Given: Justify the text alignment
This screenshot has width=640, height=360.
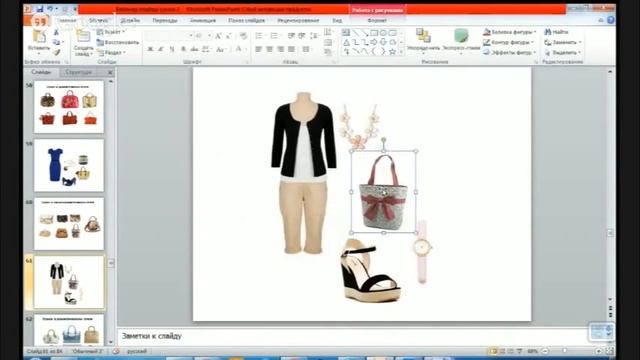Looking at the screenshot, I should point(291,49).
